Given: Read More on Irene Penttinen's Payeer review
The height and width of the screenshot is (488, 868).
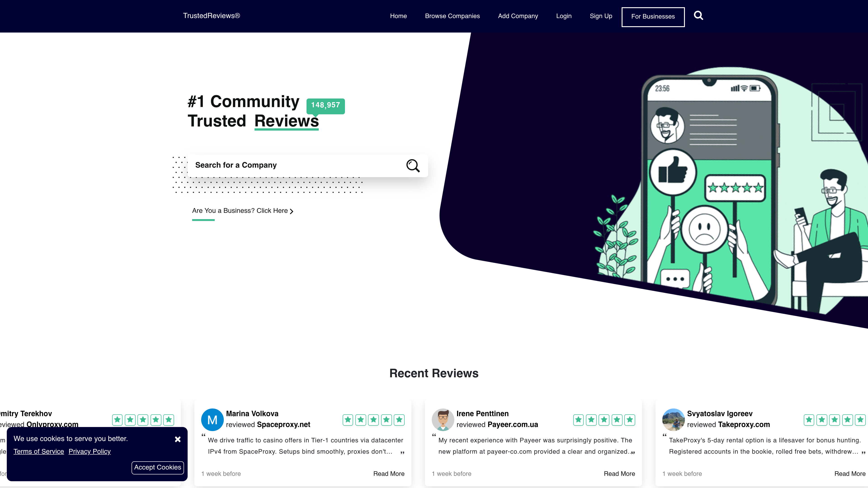Looking at the screenshot, I should tap(619, 474).
